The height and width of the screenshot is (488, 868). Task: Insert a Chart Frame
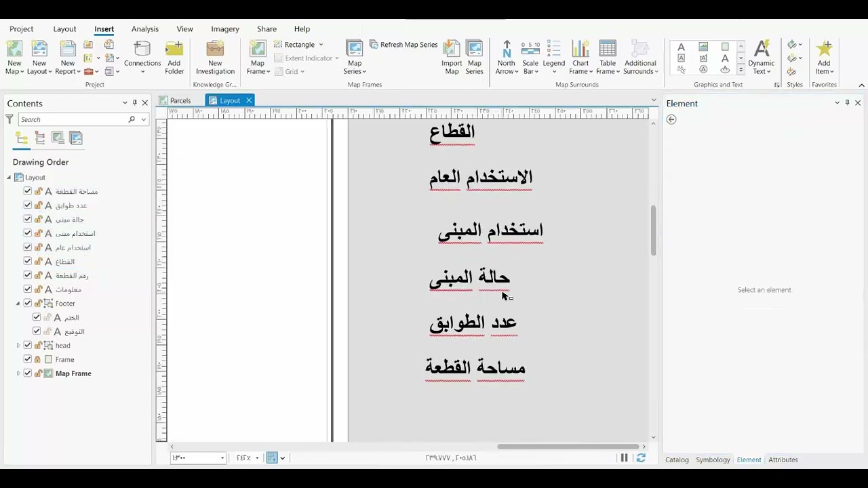580,57
